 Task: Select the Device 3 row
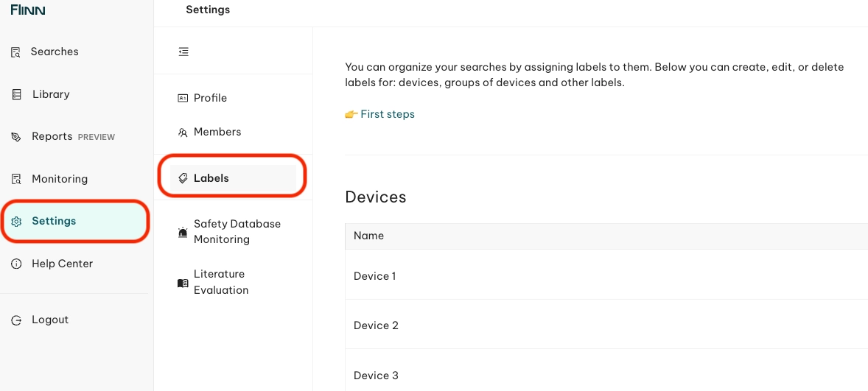tap(606, 370)
